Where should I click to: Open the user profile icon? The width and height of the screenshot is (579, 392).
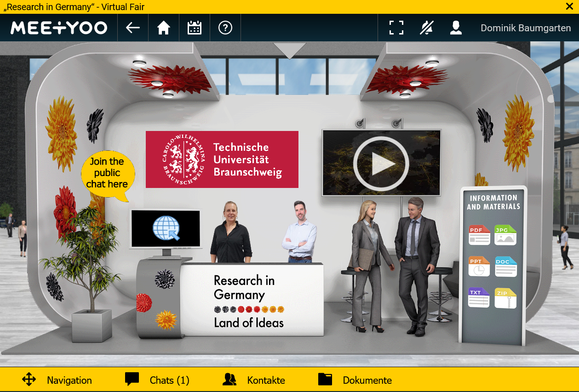tap(456, 28)
